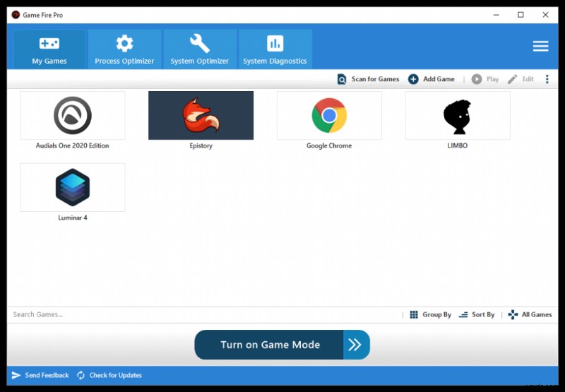565x392 pixels.
Task: Click the Play circle icon
Action: click(477, 79)
